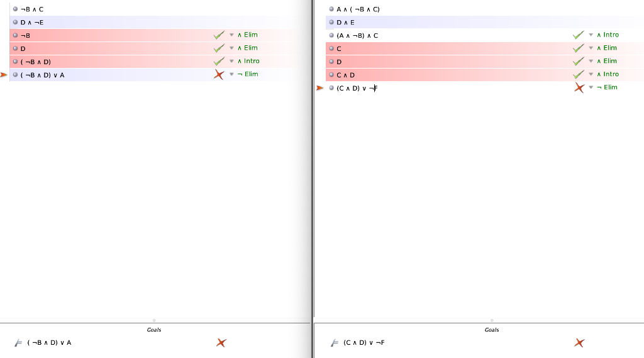
Task: Click green check mark on (A ∧ ¬B) ∧ C step
Action: 579,35
